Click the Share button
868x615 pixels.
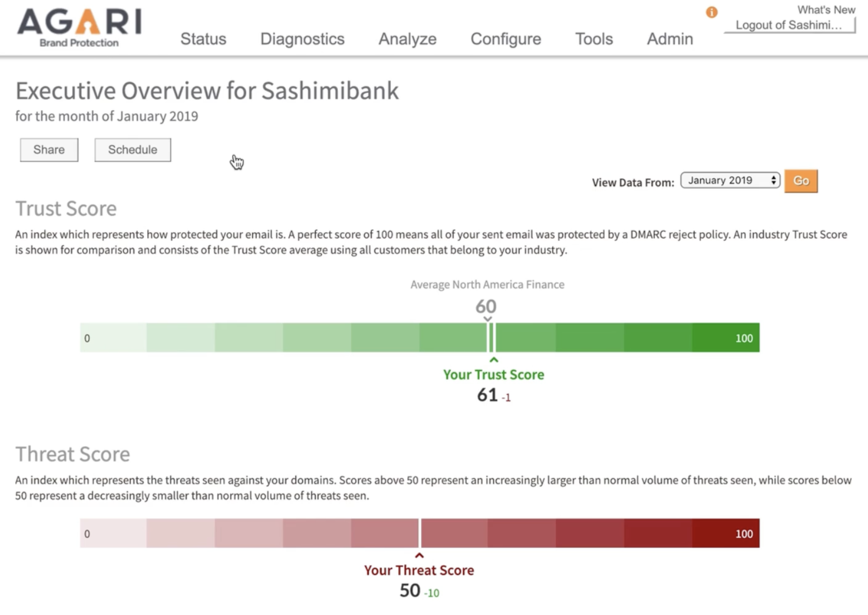pos(49,150)
